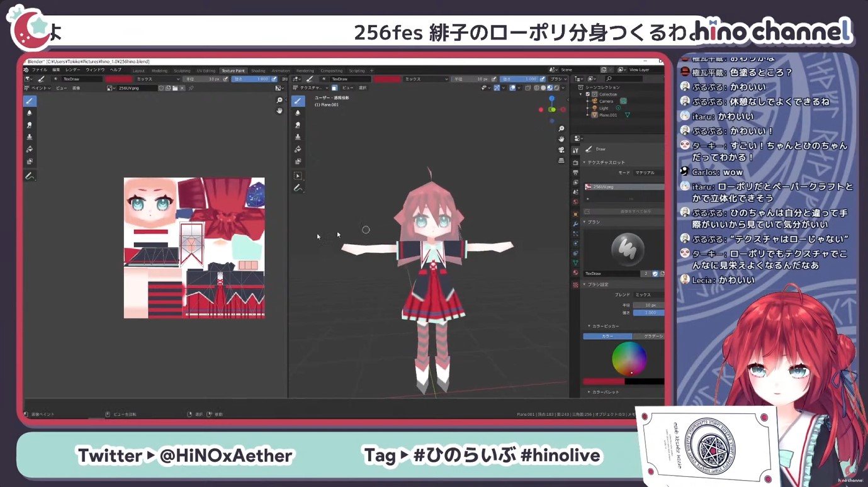Image resolution: width=868 pixels, height=487 pixels.
Task: Toggle strength pressure sensitivity in image editor header
Action: 274,79
